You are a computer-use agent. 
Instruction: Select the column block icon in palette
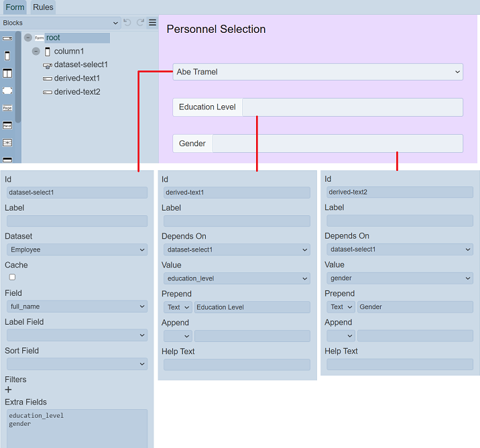tap(7, 56)
